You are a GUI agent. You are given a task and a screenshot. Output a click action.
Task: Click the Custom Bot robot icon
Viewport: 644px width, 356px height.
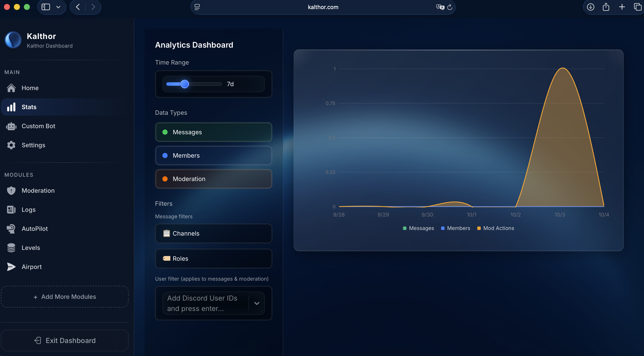point(11,126)
